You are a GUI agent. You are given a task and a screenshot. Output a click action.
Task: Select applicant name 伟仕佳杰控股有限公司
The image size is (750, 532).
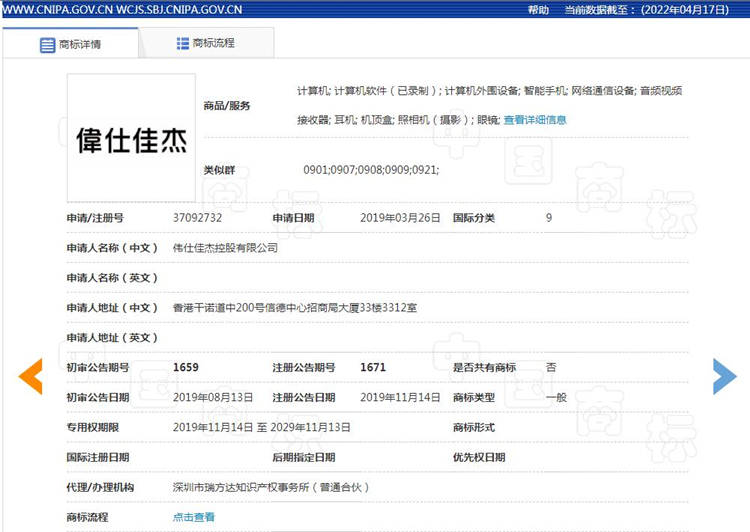[225, 248]
